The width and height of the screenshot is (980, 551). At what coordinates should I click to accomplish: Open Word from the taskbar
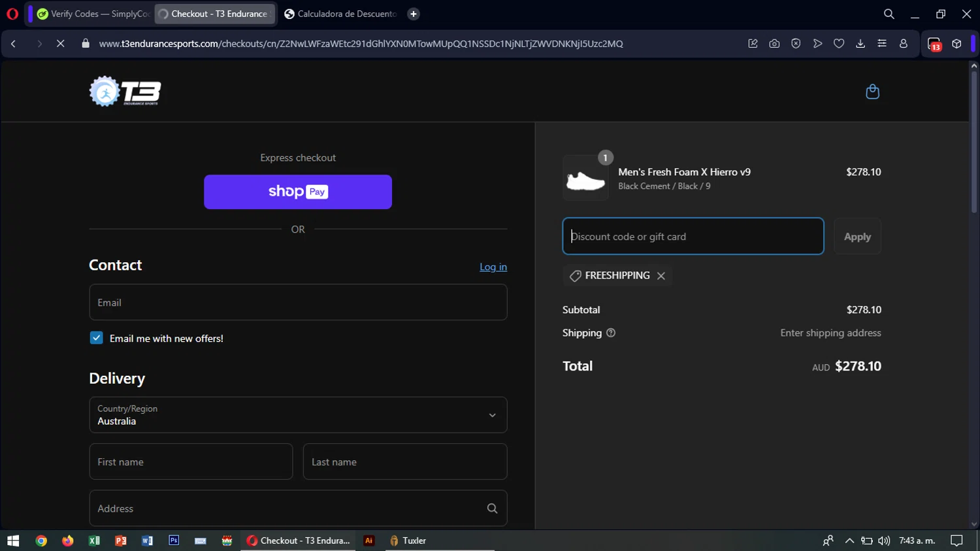(x=147, y=541)
